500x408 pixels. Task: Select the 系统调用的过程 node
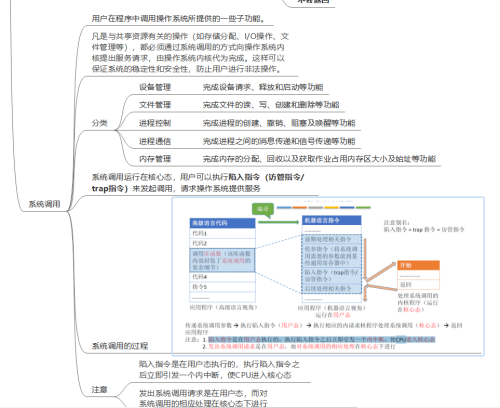click(120, 346)
